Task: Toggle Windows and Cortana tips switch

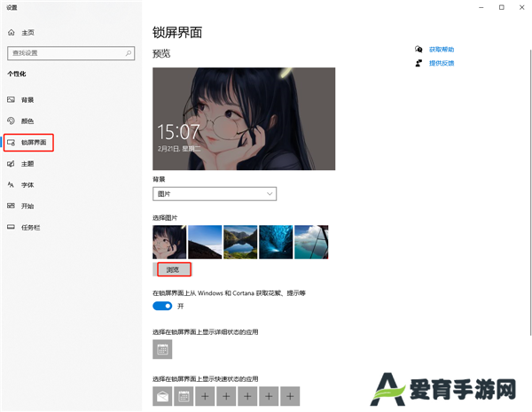Action: pos(162,306)
